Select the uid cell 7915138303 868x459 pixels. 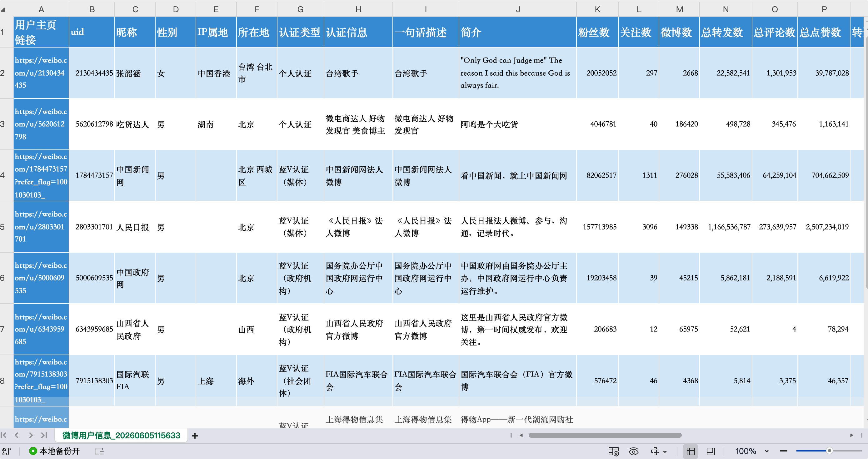(92, 381)
